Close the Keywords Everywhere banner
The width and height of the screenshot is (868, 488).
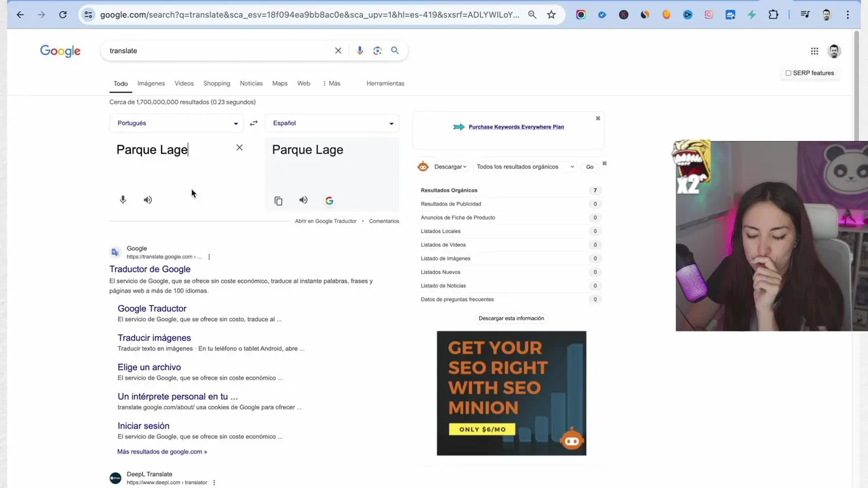598,119
